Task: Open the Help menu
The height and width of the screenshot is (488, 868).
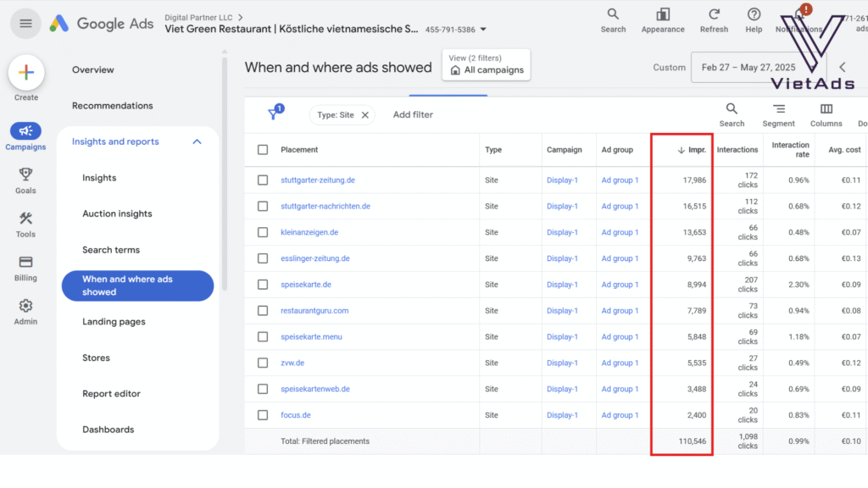Action: (x=754, y=21)
